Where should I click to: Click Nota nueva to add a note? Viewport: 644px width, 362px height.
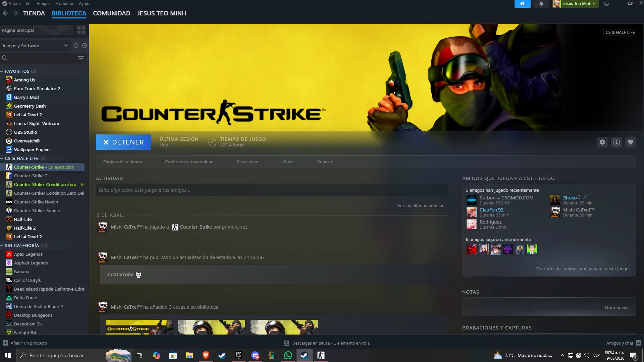[617, 308]
